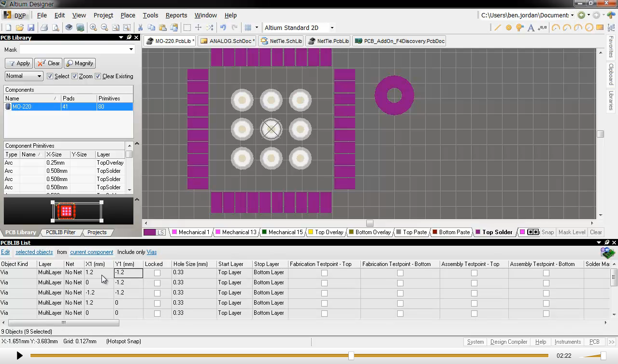618x364 pixels.
Task: Select the Top Overlay layer tab
Action: click(x=326, y=232)
